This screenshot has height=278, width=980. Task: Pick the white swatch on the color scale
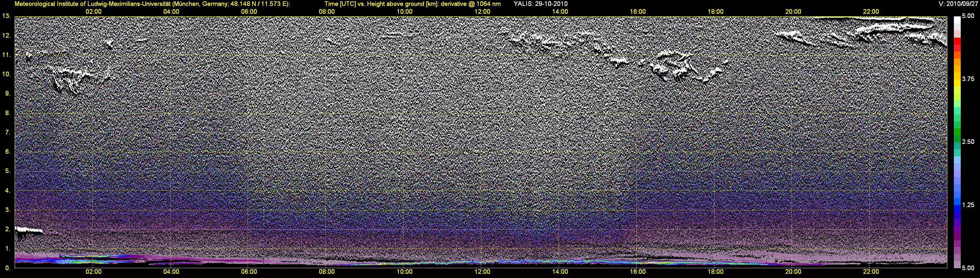[x=957, y=20]
